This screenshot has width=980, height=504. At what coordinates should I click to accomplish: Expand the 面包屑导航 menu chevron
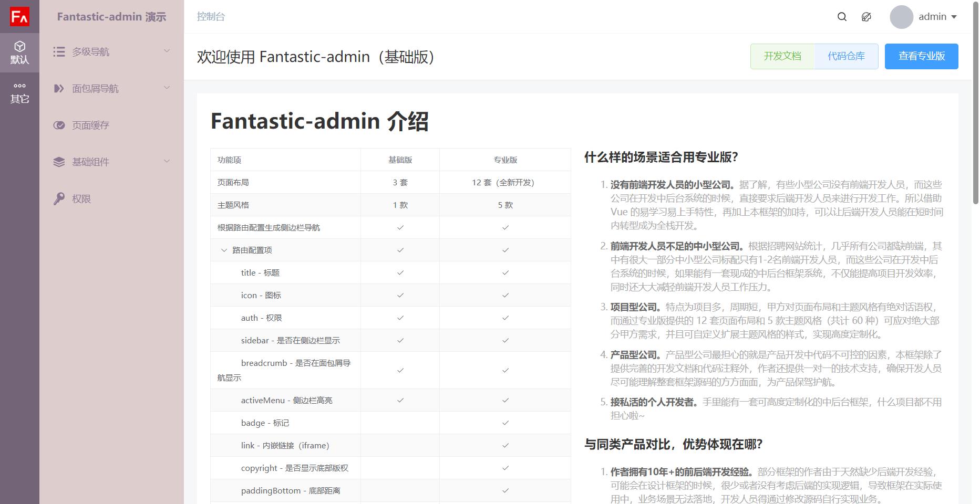pyautogui.click(x=167, y=88)
